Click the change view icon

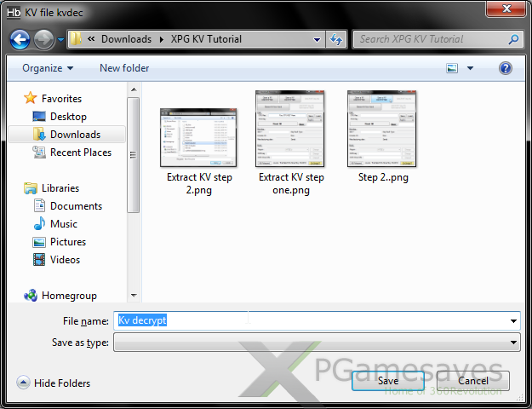point(453,68)
